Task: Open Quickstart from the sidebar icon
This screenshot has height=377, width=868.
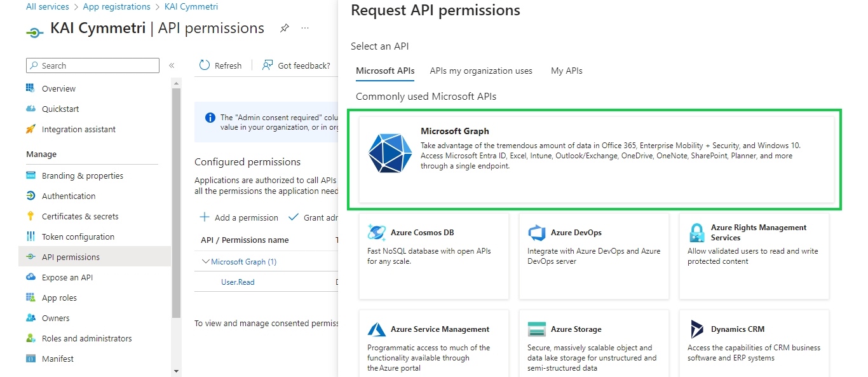Action: tap(31, 109)
